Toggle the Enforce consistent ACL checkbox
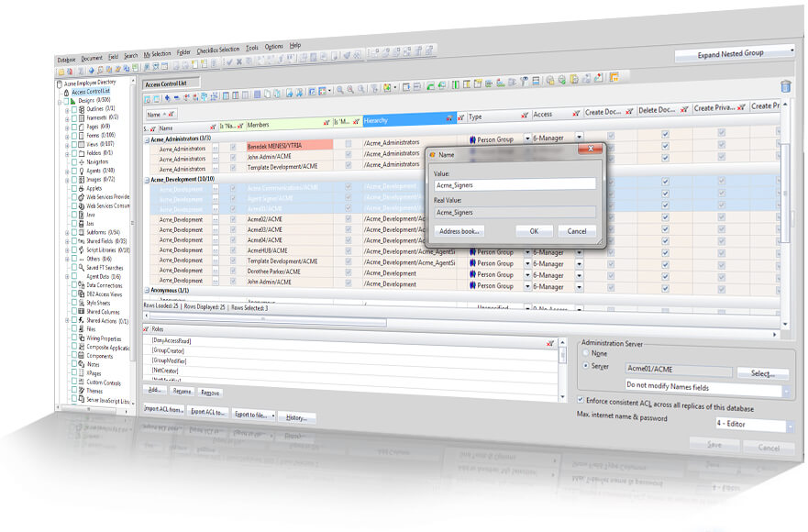 (581, 400)
